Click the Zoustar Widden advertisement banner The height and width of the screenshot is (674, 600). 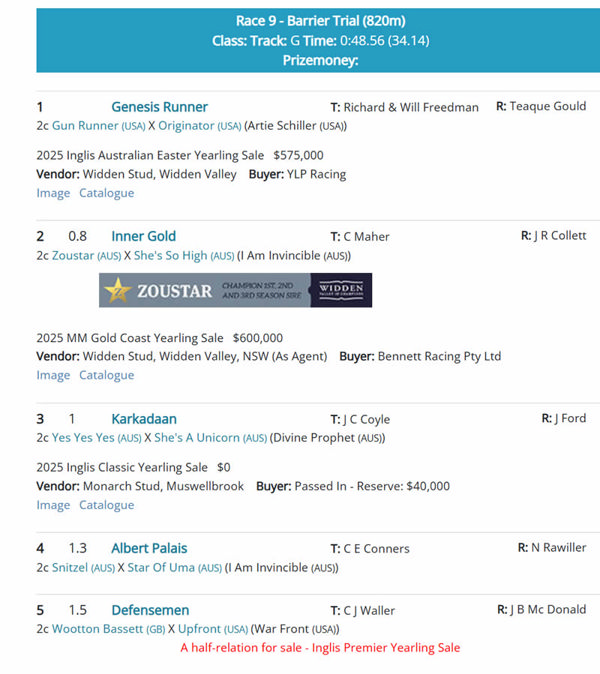pyautogui.click(x=235, y=290)
